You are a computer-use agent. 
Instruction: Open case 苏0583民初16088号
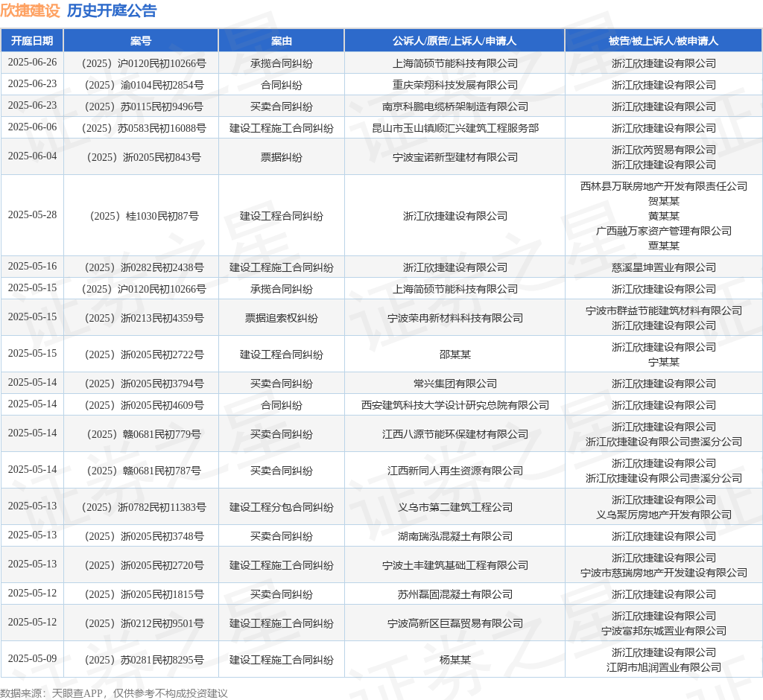point(144,128)
